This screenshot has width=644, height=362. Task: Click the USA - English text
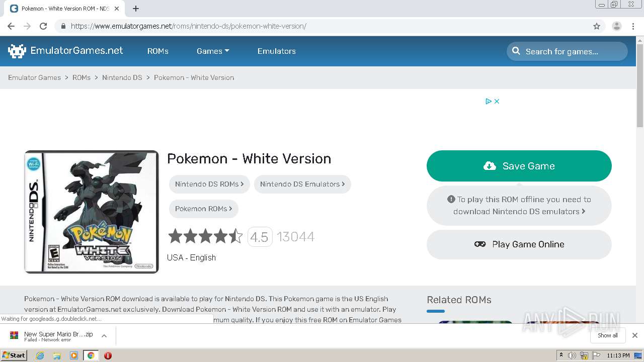(x=191, y=257)
